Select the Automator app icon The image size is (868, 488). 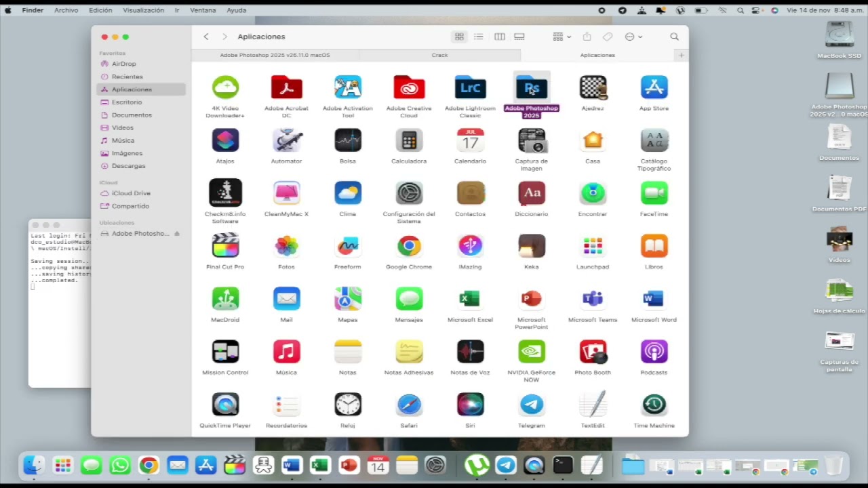286,140
